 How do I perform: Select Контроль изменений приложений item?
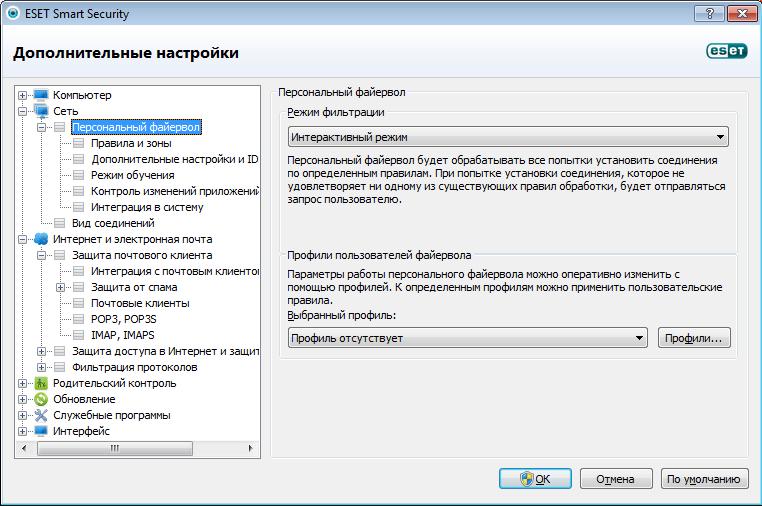[175, 191]
